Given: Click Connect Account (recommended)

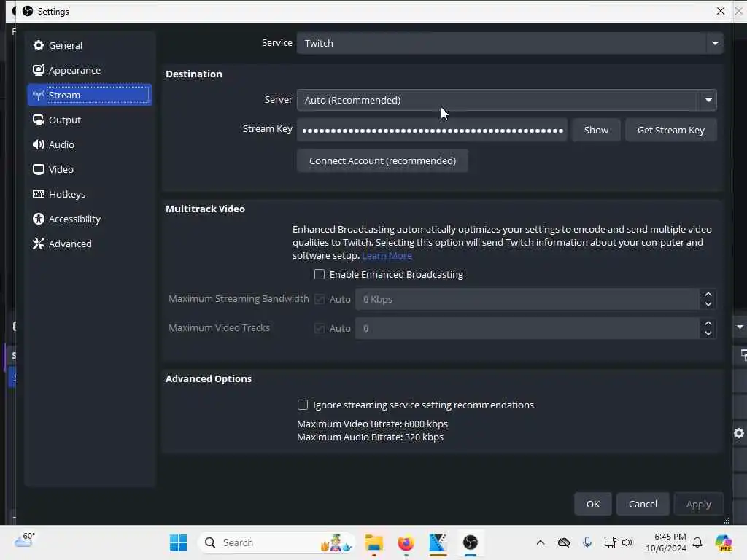Looking at the screenshot, I should pos(382,161).
